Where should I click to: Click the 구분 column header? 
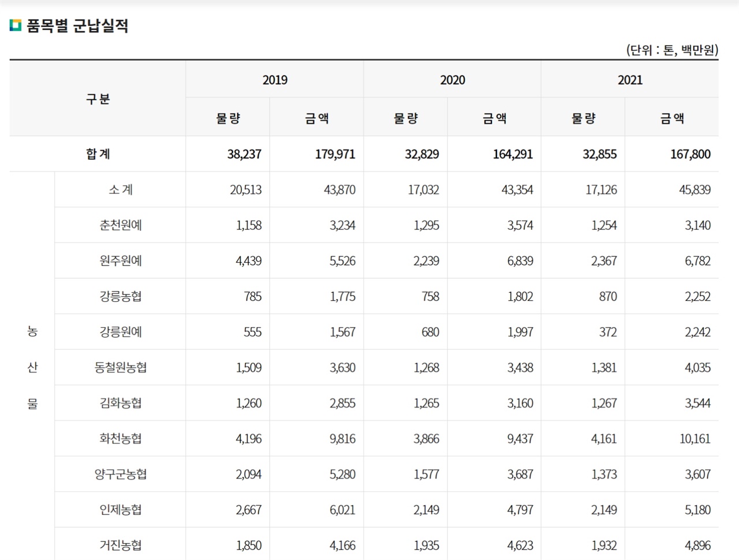pyautogui.click(x=98, y=99)
